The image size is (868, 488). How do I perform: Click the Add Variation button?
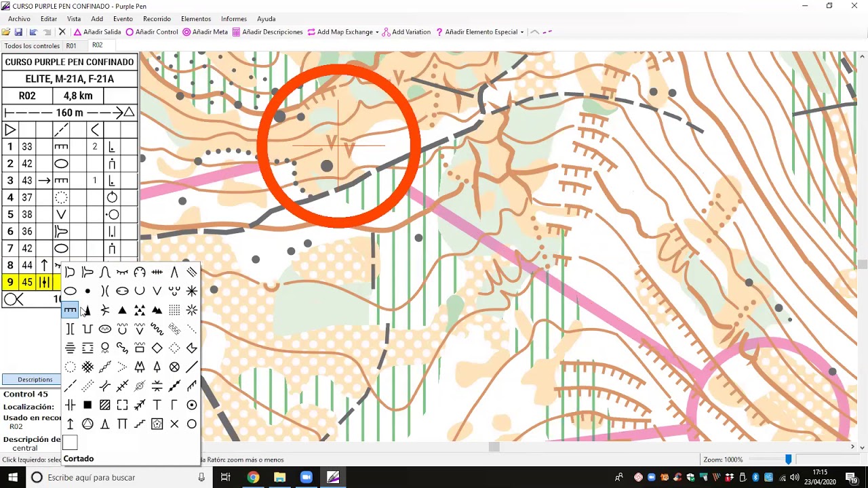point(406,32)
